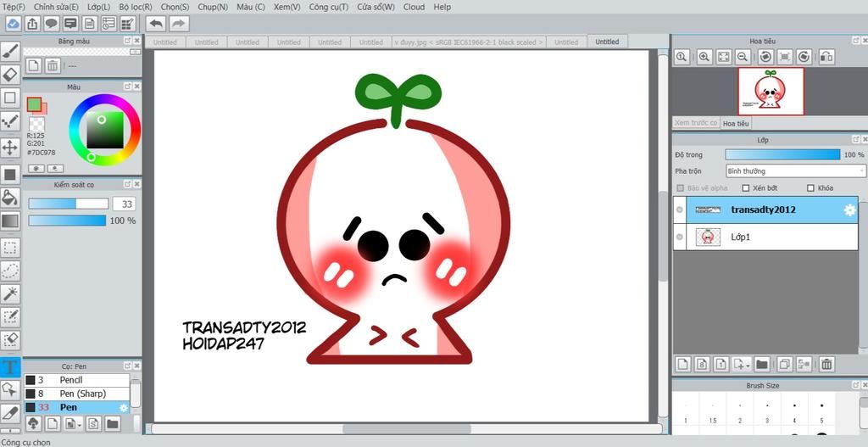Open the brush folder icon
The width and height of the screenshot is (868, 447).
[x=113, y=424]
